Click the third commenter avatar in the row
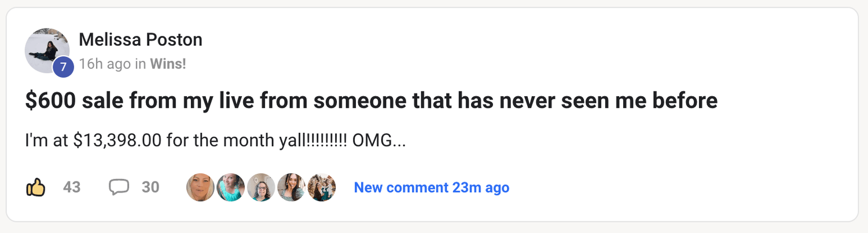The image size is (868, 233). (x=261, y=187)
